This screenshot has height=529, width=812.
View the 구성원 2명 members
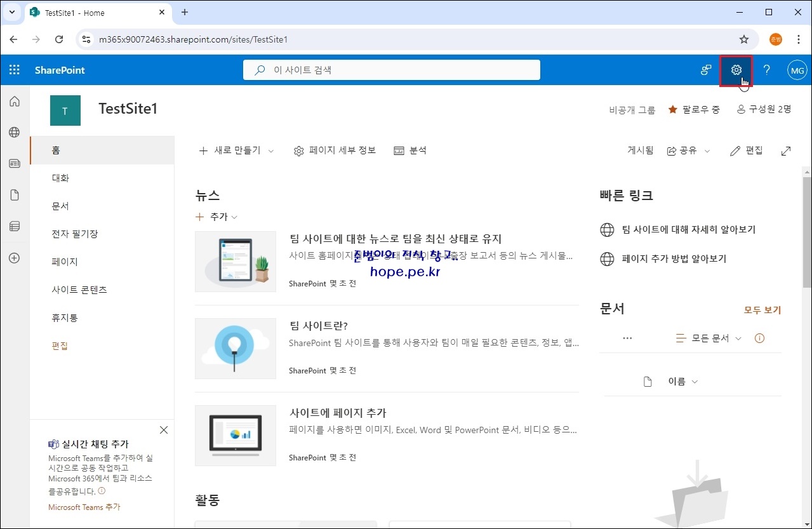click(x=764, y=109)
